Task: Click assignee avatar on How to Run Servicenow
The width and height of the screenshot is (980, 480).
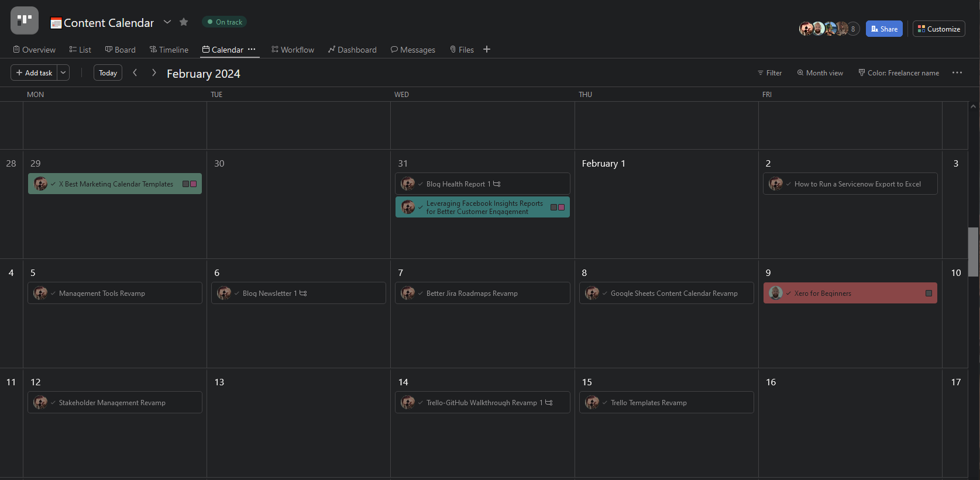Action: 776,184
